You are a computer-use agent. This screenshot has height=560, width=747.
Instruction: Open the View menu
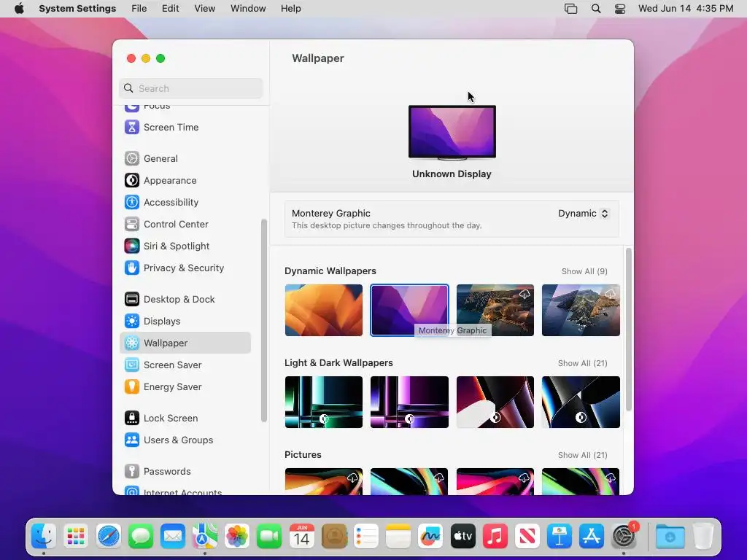click(205, 9)
